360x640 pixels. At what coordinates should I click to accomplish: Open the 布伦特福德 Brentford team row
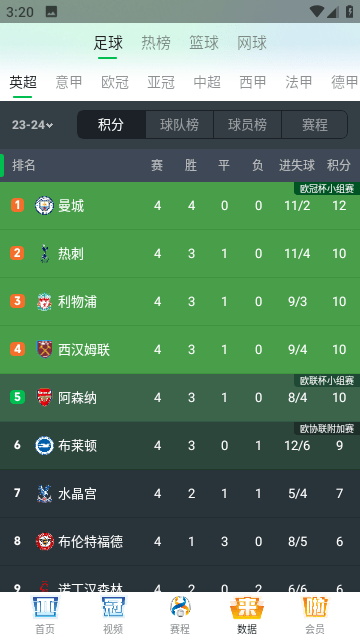click(180, 542)
